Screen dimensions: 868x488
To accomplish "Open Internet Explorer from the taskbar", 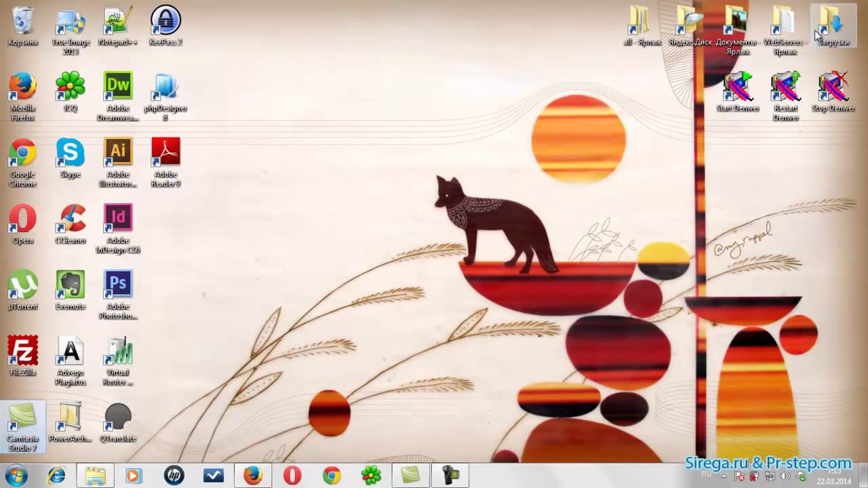I will point(56,476).
